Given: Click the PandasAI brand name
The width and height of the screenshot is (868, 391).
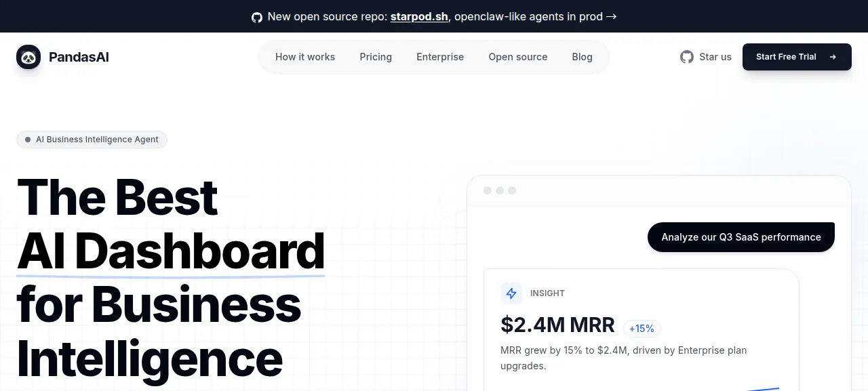Looking at the screenshot, I should [79, 57].
